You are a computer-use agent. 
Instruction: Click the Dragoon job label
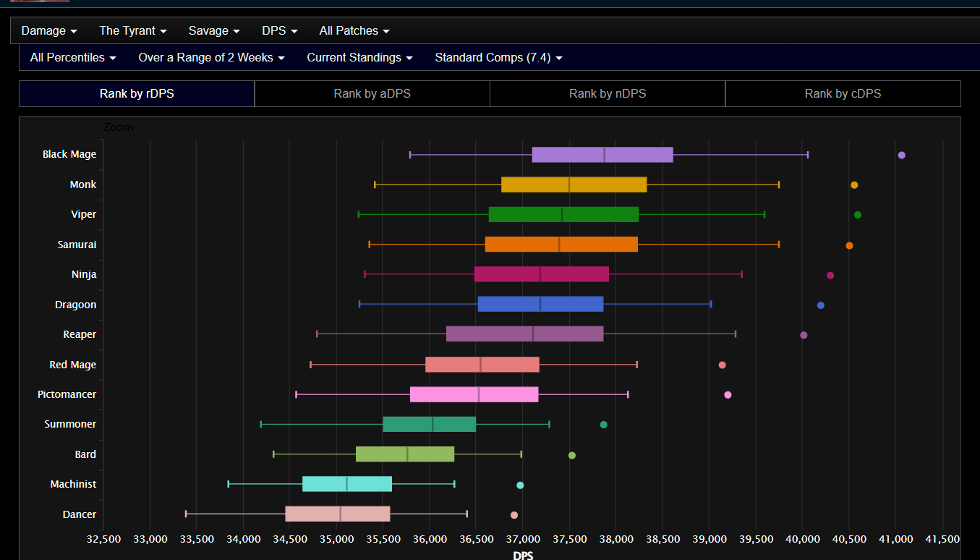pos(76,305)
